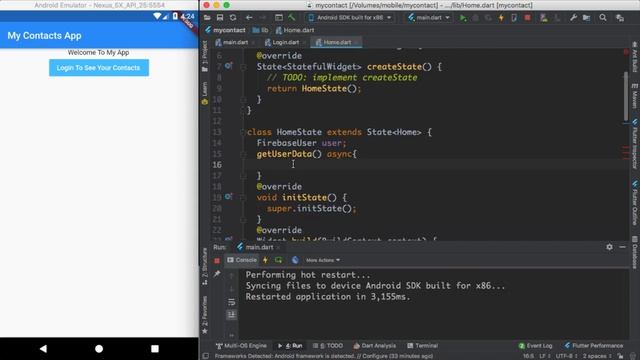Open the blue DevTools icon in Run panel
640x360 pixels.
point(295,260)
